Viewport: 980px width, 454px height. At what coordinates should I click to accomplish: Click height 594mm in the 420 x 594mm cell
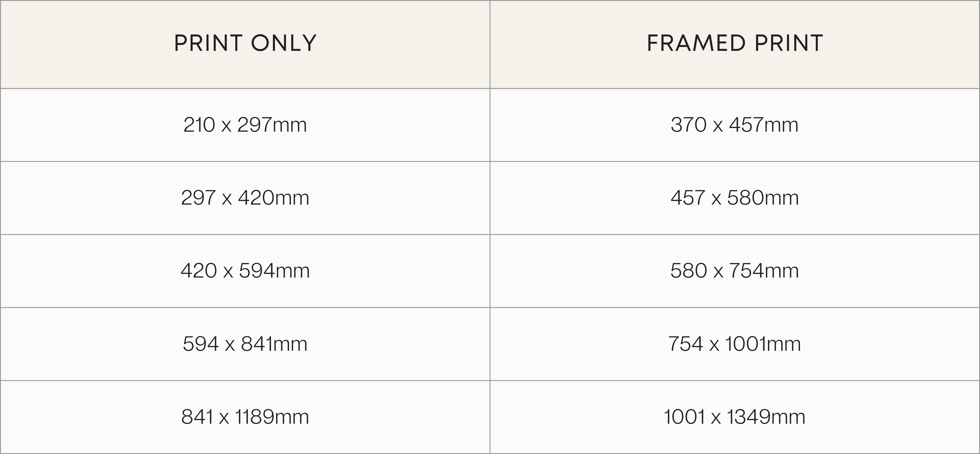coord(274,271)
